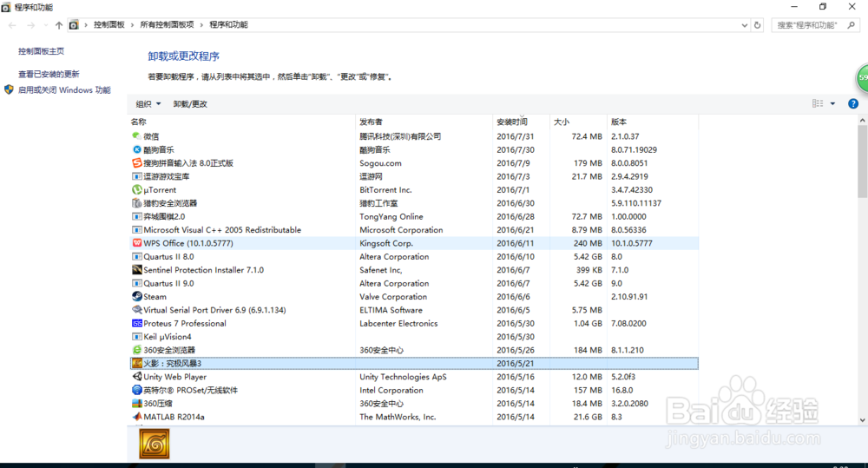Viewport: 868px width, 468px height.
Task: Click the WeChat (微信) program icon
Action: coord(137,136)
